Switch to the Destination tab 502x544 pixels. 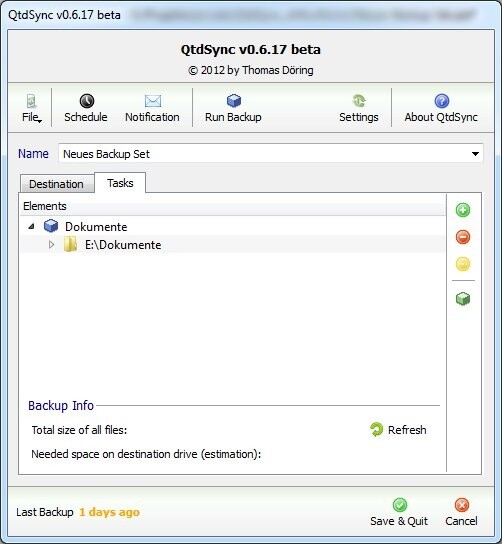coord(57,184)
